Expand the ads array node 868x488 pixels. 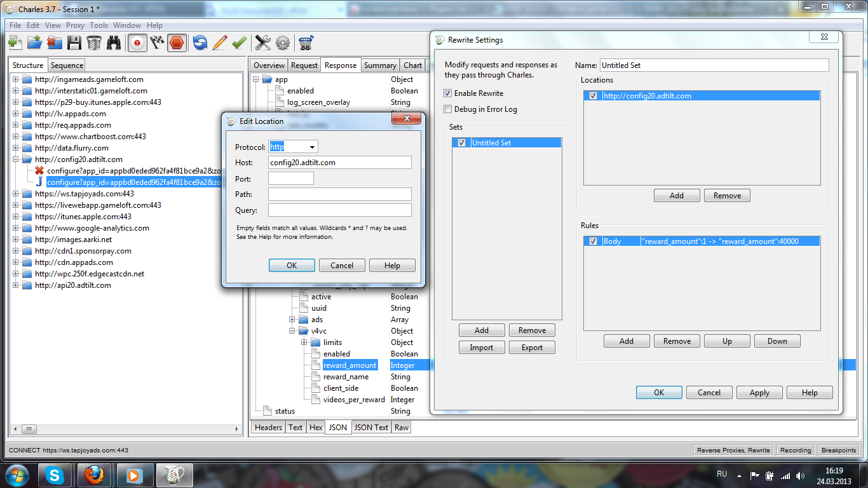click(292, 320)
